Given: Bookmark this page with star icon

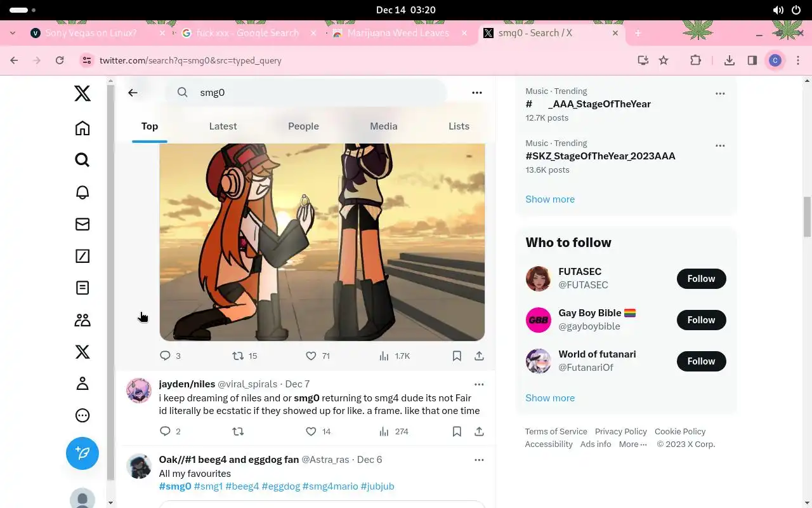Looking at the screenshot, I should coord(664,60).
